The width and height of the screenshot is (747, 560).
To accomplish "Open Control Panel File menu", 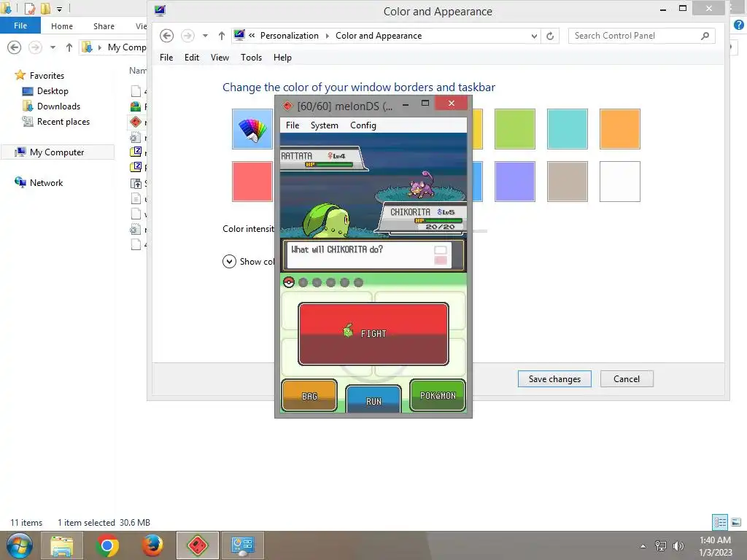I will click(x=166, y=58).
